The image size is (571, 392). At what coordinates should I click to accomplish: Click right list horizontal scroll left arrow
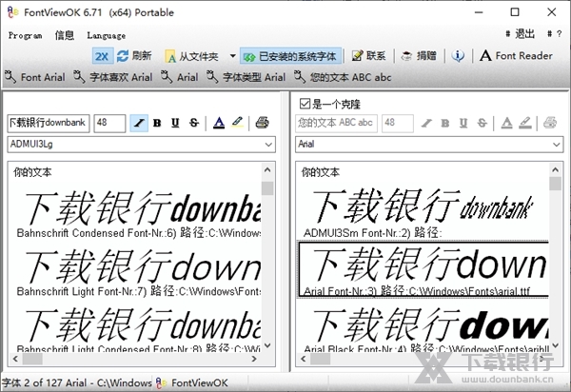coord(303,359)
